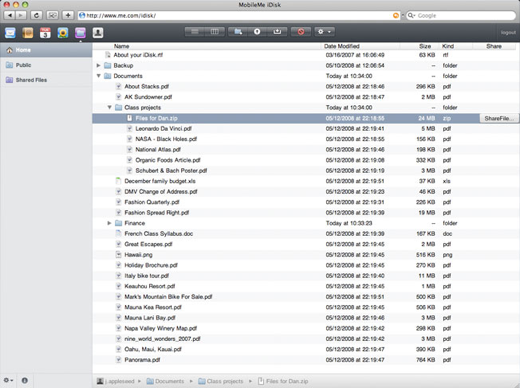Open the MobileMe Contacts address book icon

pyautogui.click(x=28, y=33)
